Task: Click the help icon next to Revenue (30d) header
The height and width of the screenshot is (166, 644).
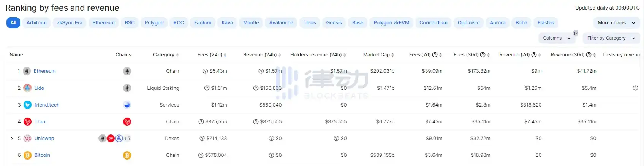Action: click(589, 55)
